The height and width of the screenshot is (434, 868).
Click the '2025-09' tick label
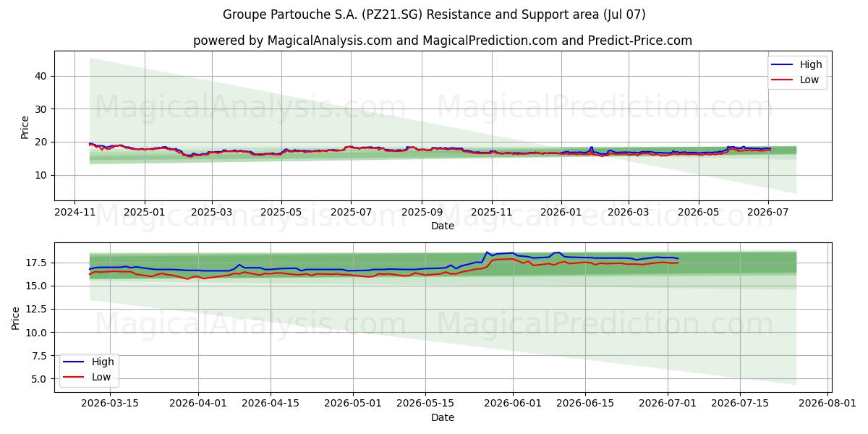click(x=422, y=212)
